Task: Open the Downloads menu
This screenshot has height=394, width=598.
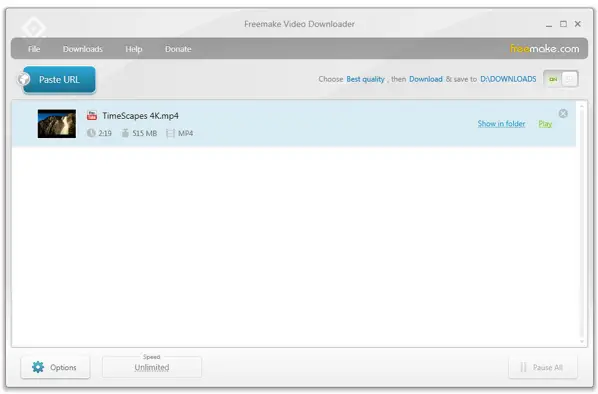Action: [x=83, y=49]
